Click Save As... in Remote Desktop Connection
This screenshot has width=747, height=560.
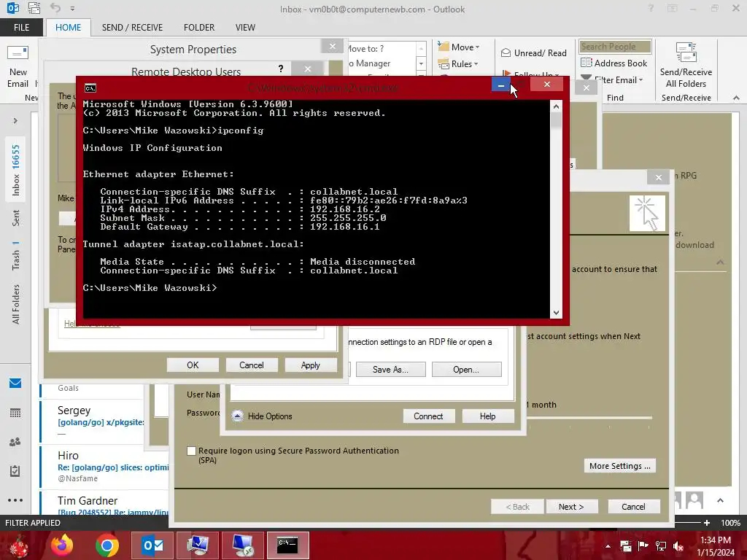click(x=391, y=370)
